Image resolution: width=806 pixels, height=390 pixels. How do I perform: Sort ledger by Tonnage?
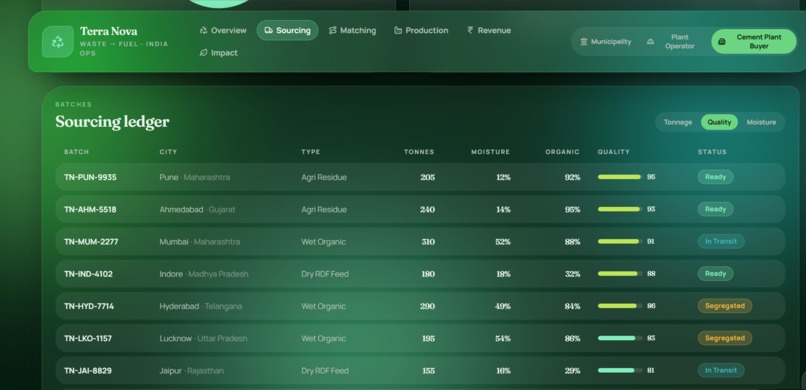tap(677, 122)
